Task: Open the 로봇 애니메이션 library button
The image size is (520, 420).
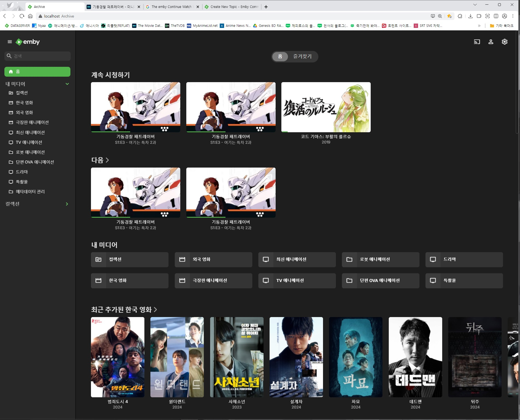Action: [x=380, y=259]
